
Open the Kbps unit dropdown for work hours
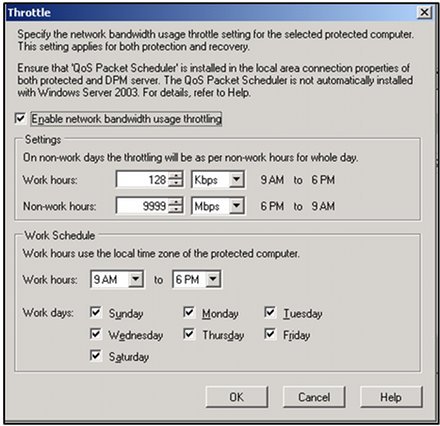click(x=236, y=179)
